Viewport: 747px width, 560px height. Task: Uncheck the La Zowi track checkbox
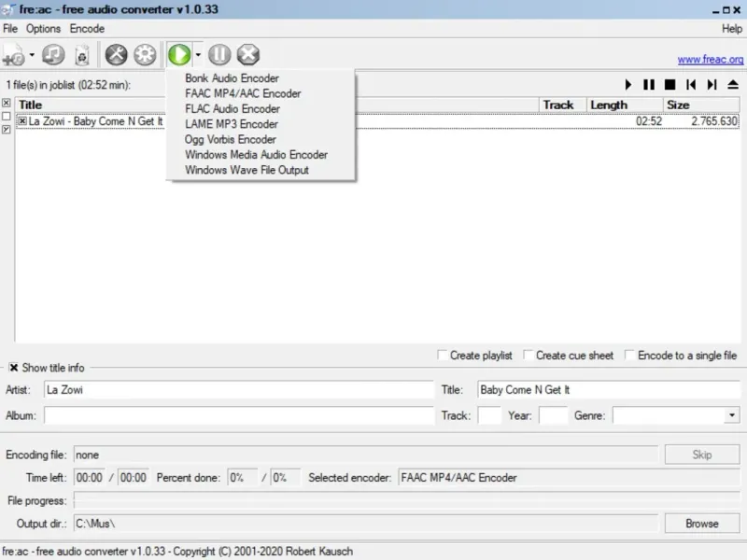[21, 121]
